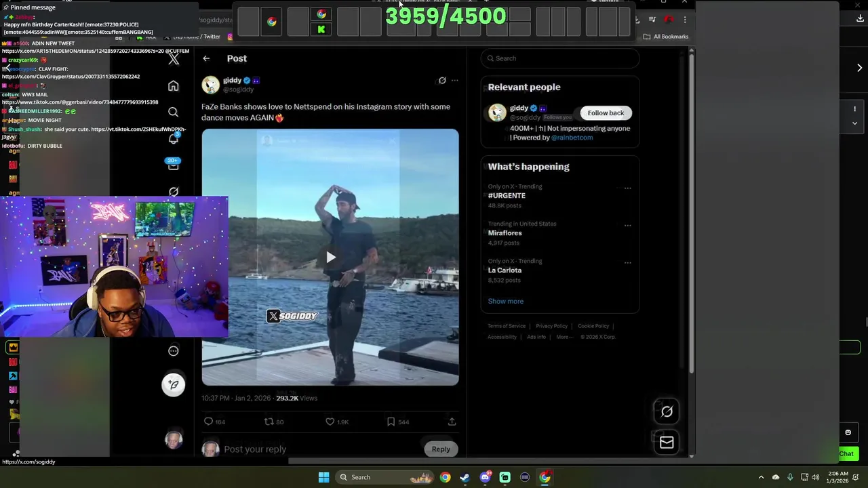Viewport: 868px width, 488px height.
Task: Open the post's three-dot more menu
Action: 454,80
